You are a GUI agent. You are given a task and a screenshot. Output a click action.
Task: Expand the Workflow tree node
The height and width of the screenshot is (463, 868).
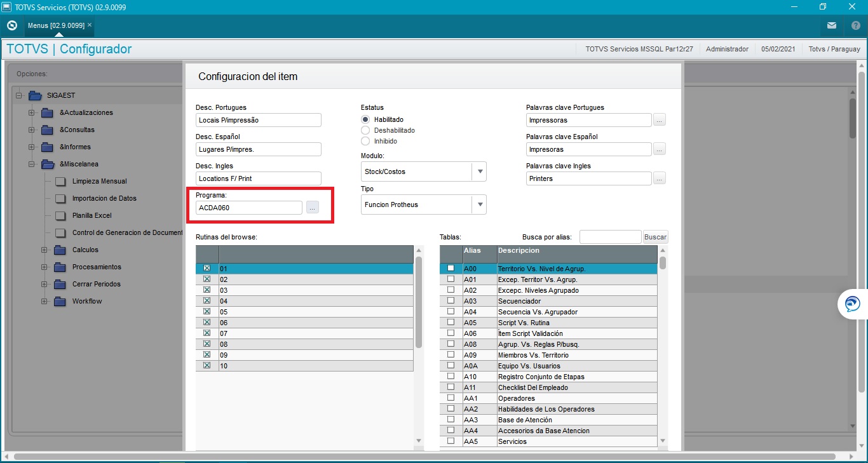[44, 302]
